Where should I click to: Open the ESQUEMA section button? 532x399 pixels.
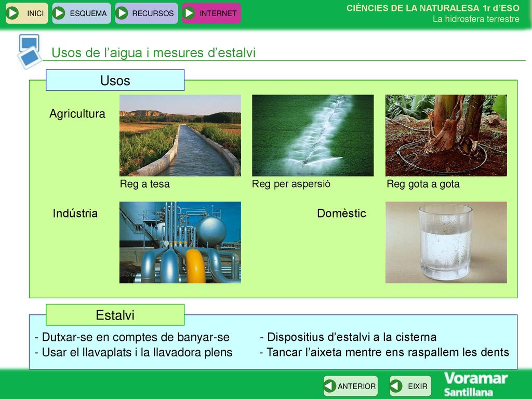pyautogui.click(x=82, y=13)
